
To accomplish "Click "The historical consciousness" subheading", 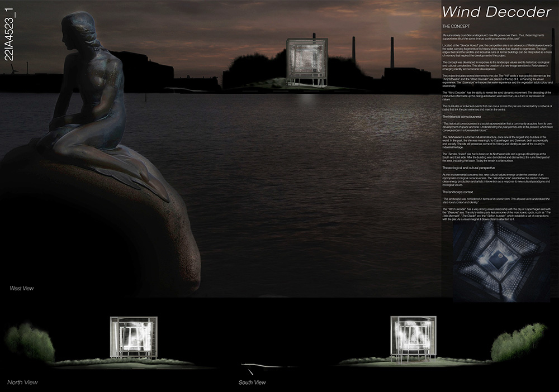I will (x=462, y=117).
